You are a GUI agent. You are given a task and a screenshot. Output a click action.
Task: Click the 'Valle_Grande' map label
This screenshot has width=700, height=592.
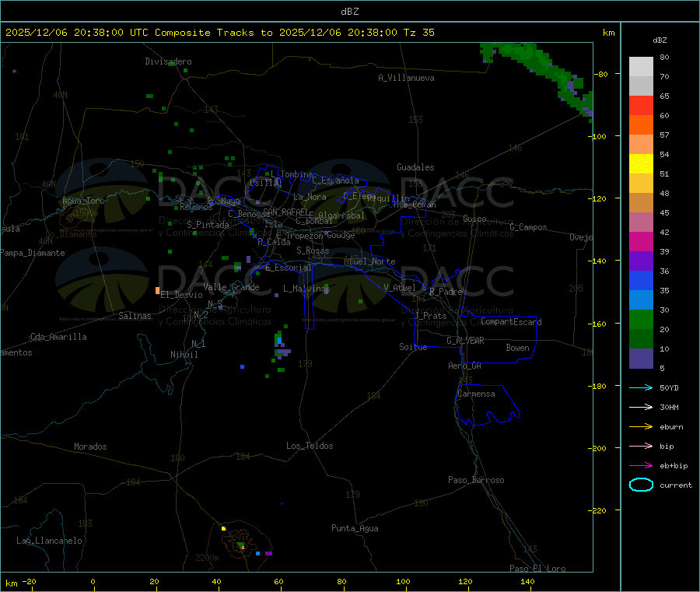(x=231, y=287)
